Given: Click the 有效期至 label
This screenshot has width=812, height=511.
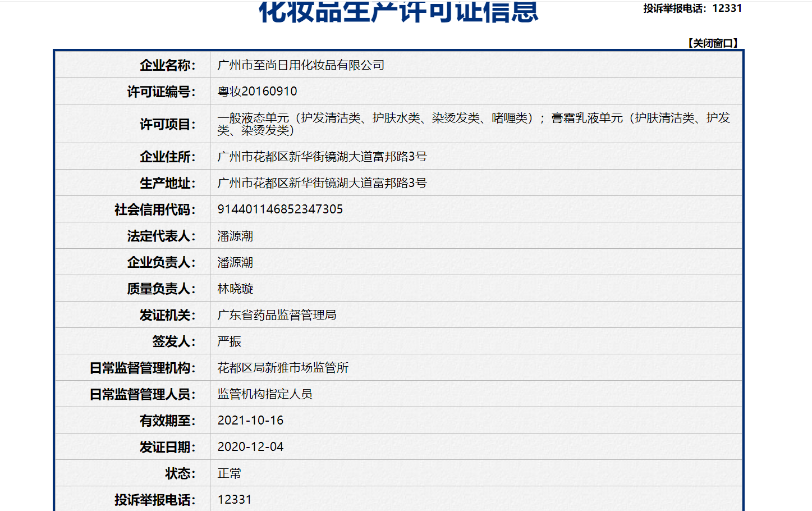Looking at the screenshot, I should tap(167, 421).
